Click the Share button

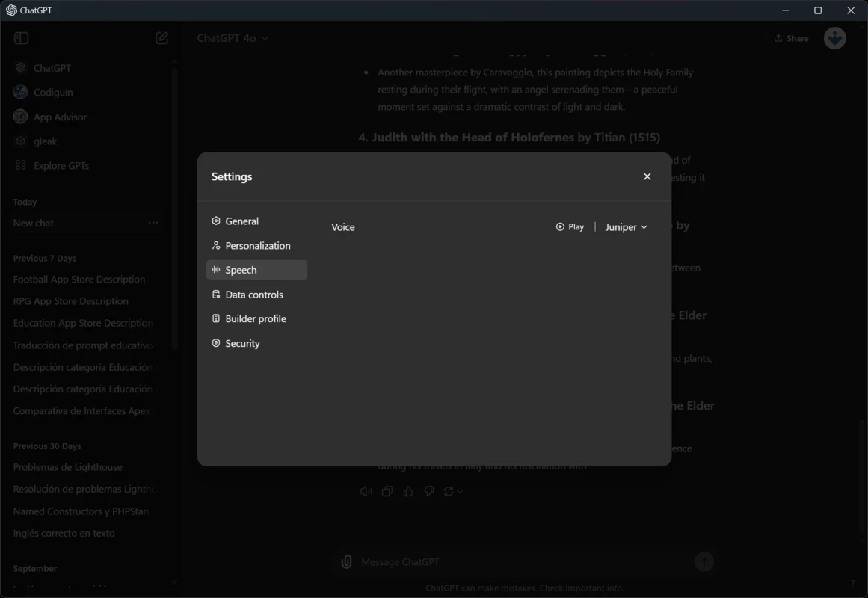click(x=791, y=38)
